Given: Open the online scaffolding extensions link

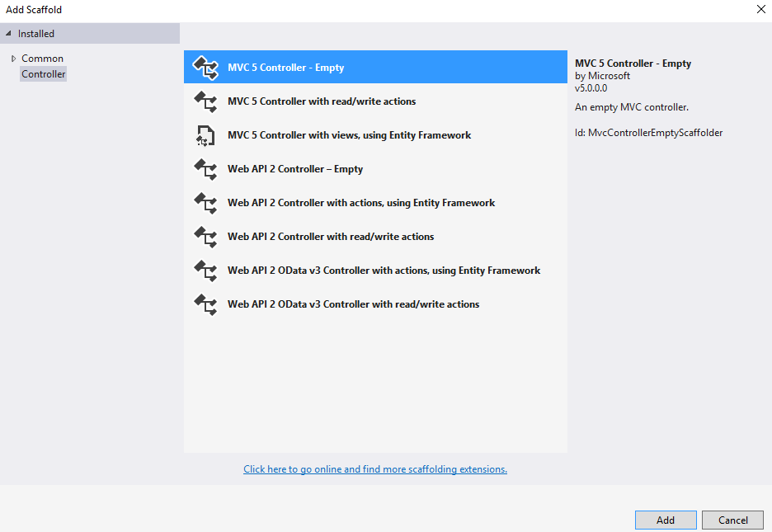Looking at the screenshot, I should (375, 469).
